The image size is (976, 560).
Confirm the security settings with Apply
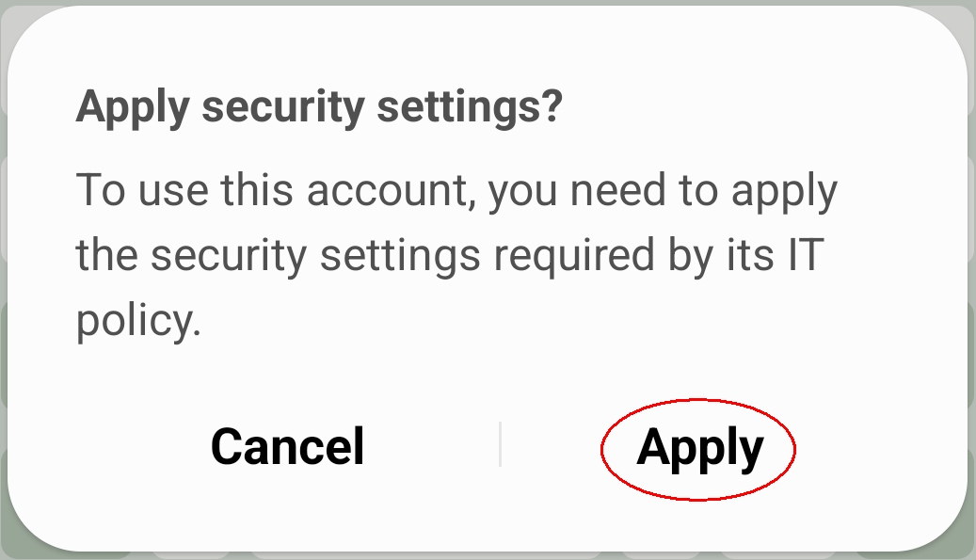(x=699, y=446)
